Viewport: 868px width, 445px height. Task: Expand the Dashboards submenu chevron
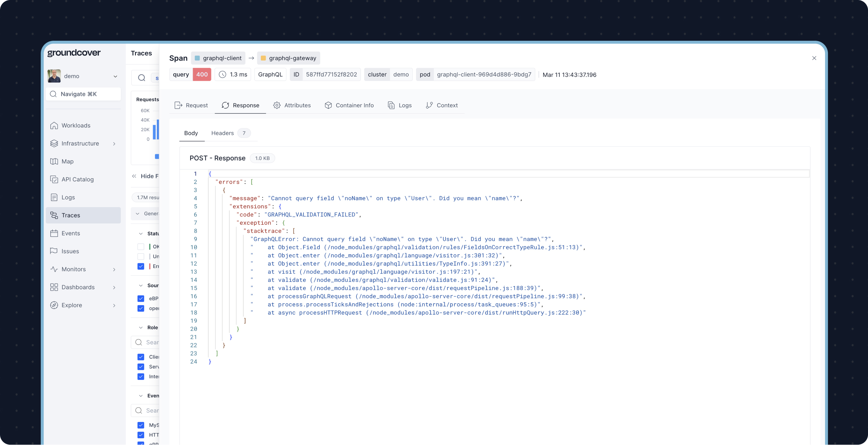tap(114, 287)
